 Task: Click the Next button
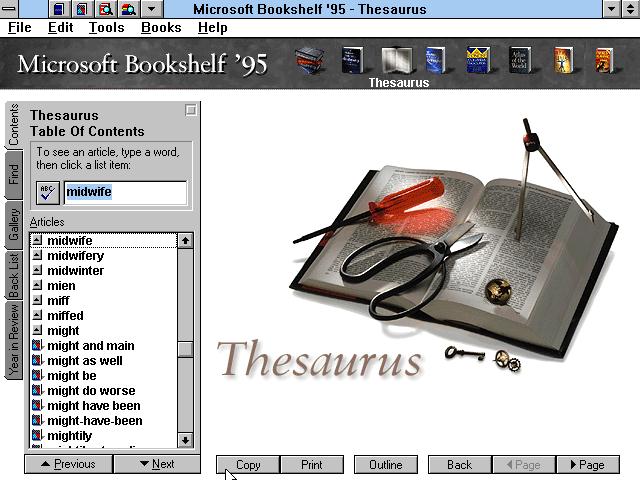coord(157,464)
